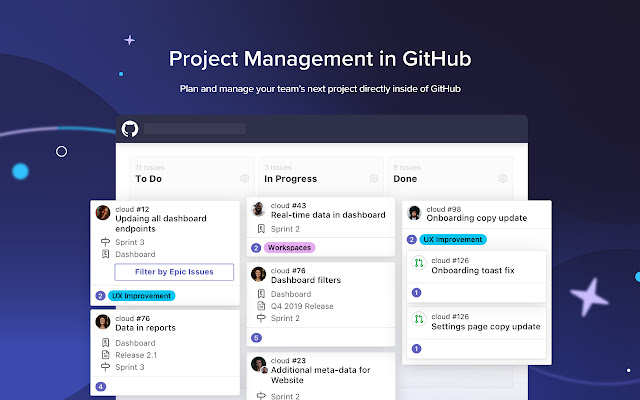The height and width of the screenshot is (400, 640).
Task: Click avatar on Dashboard filters card
Action: point(258,274)
